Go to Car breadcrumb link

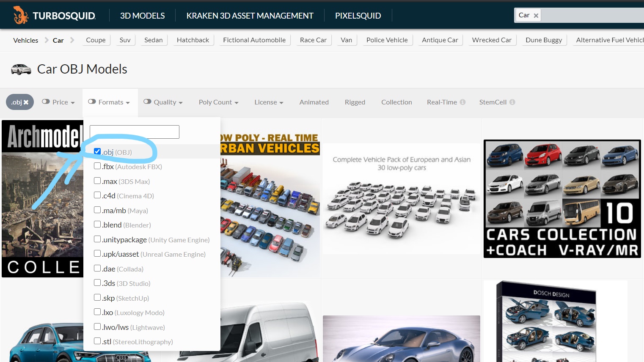pos(58,40)
